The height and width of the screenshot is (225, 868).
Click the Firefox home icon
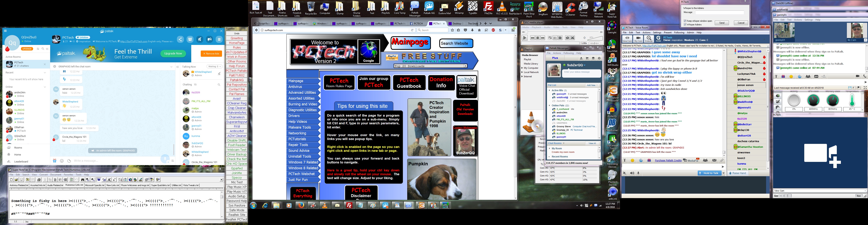click(479, 30)
